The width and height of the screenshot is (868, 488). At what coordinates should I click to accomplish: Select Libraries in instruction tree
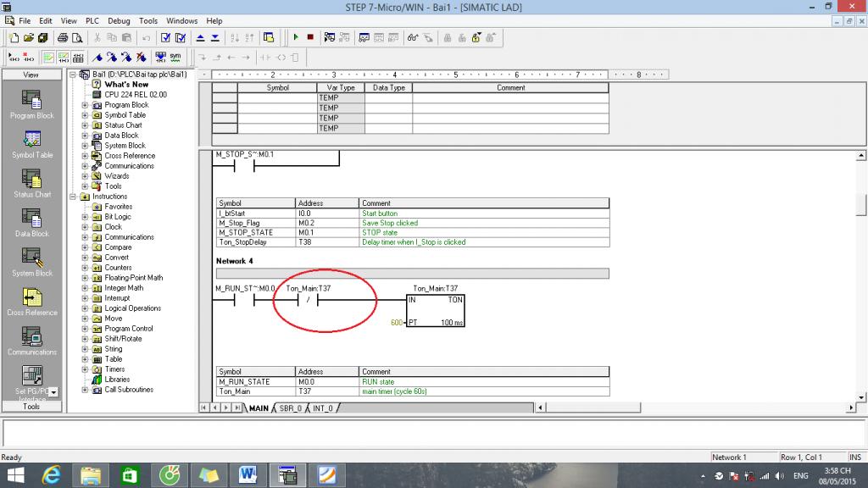pos(117,380)
